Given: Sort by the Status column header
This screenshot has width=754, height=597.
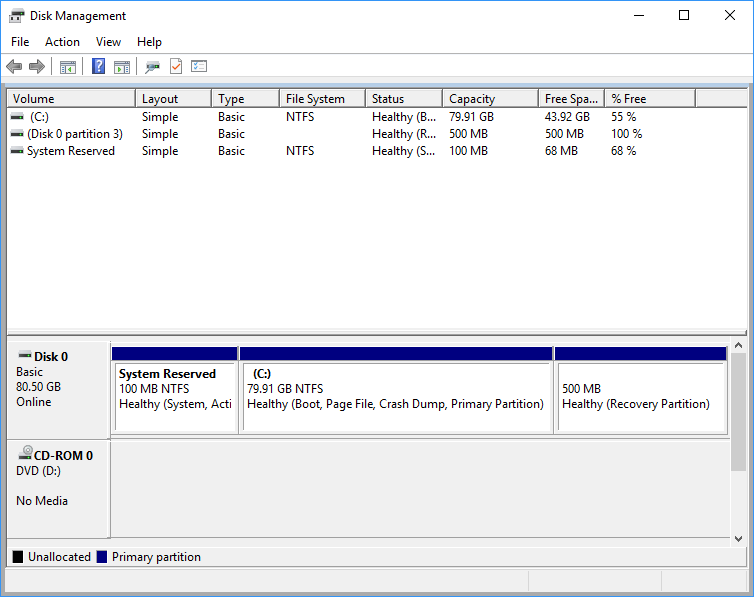Looking at the screenshot, I should coord(404,99).
